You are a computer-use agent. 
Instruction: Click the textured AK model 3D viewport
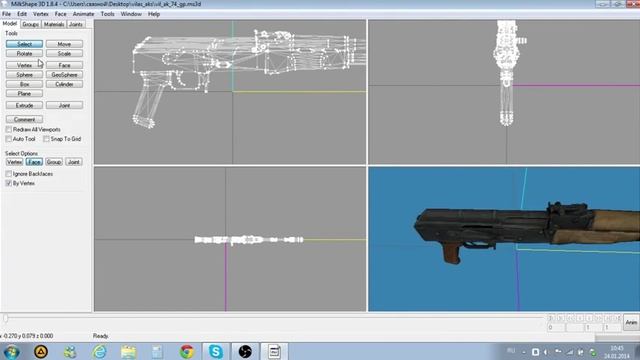pos(504,239)
